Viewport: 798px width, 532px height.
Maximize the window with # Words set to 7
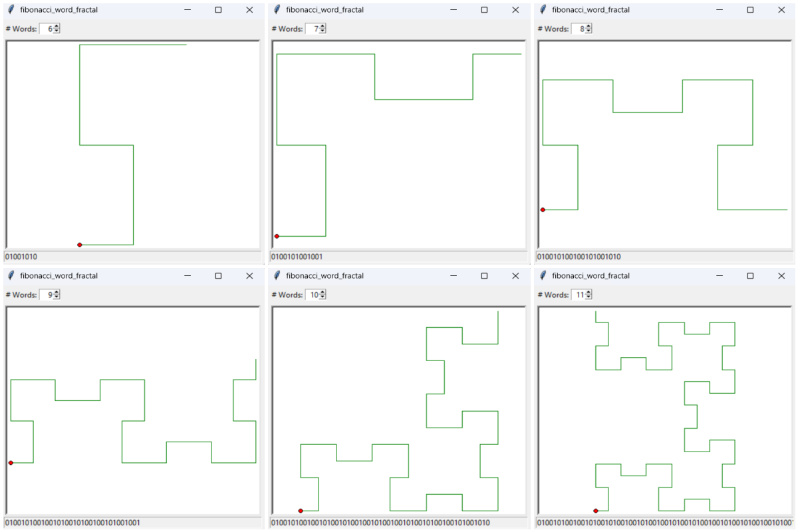(484, 10)
